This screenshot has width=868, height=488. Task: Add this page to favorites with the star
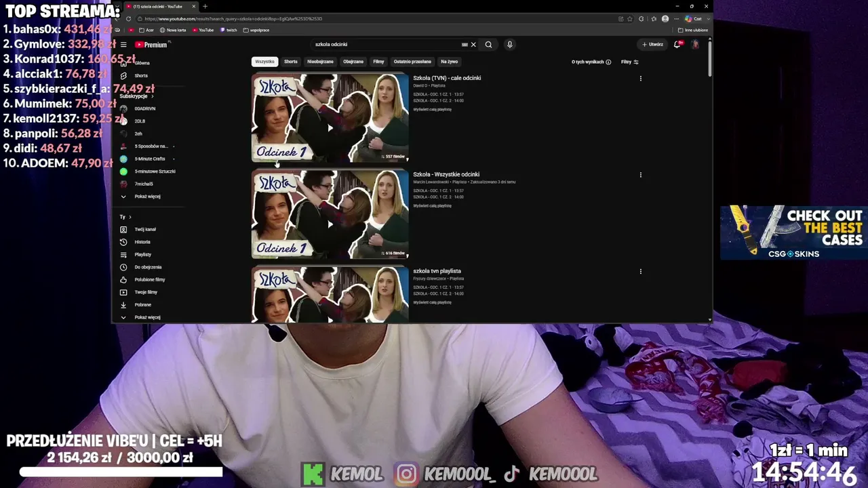point(630,19)
